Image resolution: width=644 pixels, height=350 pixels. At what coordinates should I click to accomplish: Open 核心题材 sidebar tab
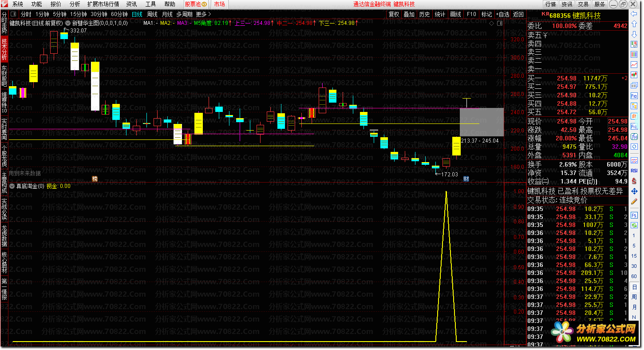point(4,262)
